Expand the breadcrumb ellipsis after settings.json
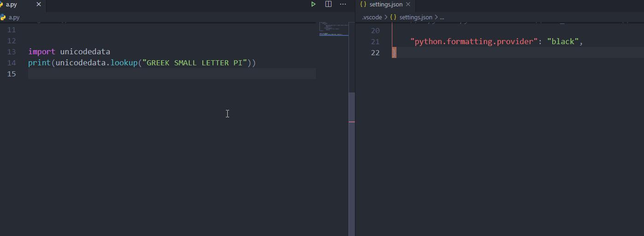 point(442,17)
